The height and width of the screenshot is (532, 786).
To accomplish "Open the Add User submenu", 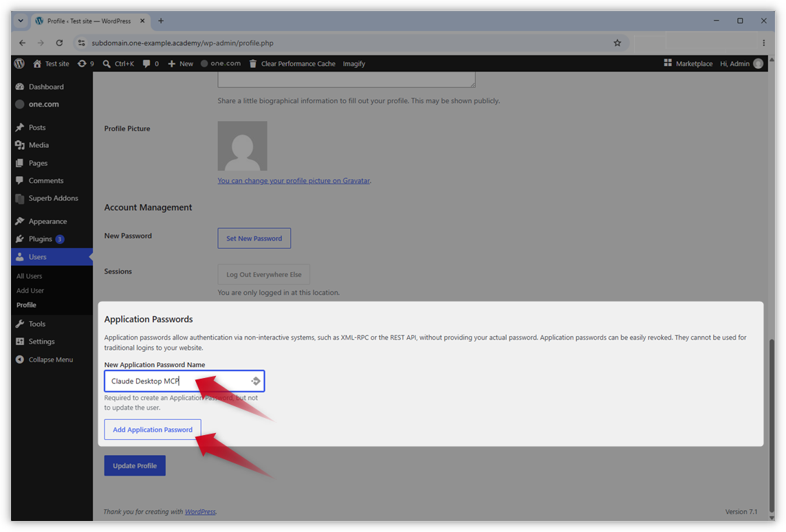I will coord(30,291).
